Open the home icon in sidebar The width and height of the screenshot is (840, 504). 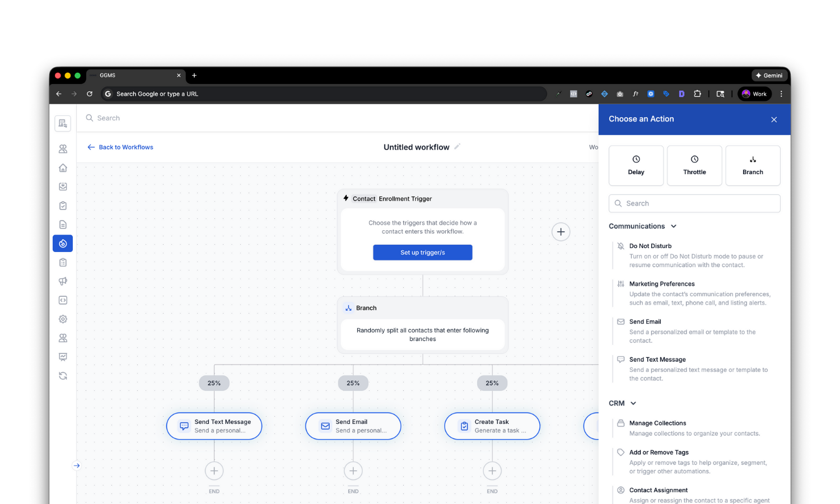click(63, 168)
